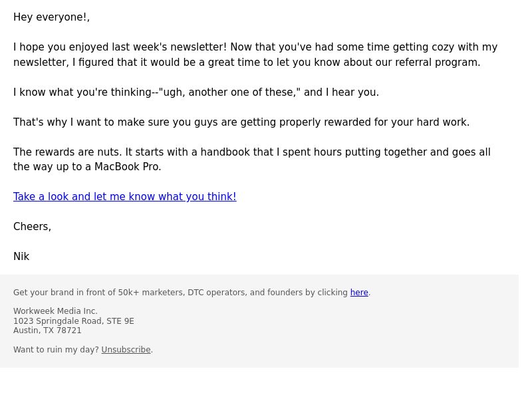Click the 'Get your brand in front of' footer text
This screenshot has height=399, width=532.
[192, 292]
